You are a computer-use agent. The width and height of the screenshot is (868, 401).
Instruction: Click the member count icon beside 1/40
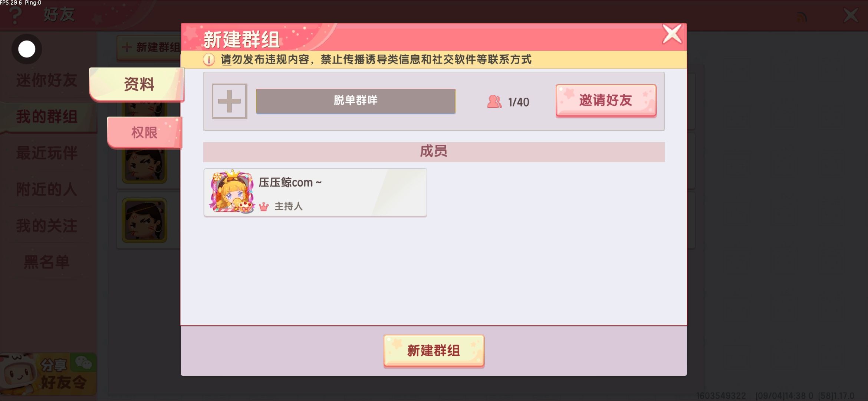[x=494, y=101]
